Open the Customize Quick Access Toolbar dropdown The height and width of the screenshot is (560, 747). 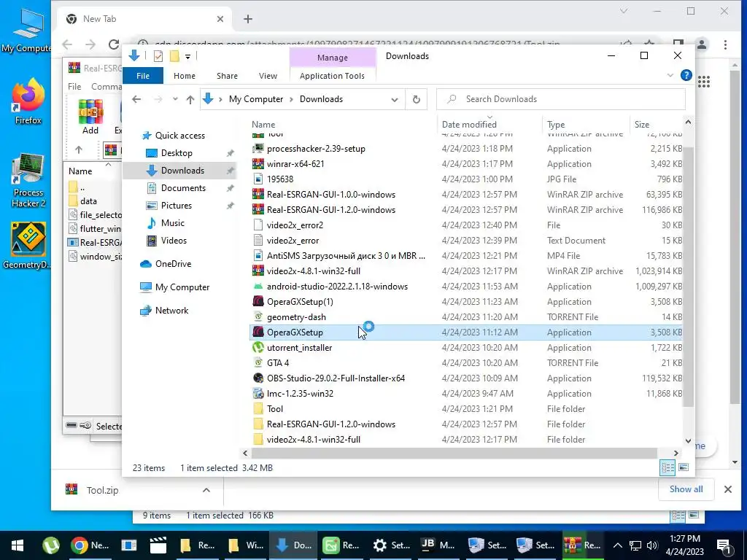coord(187,57)
